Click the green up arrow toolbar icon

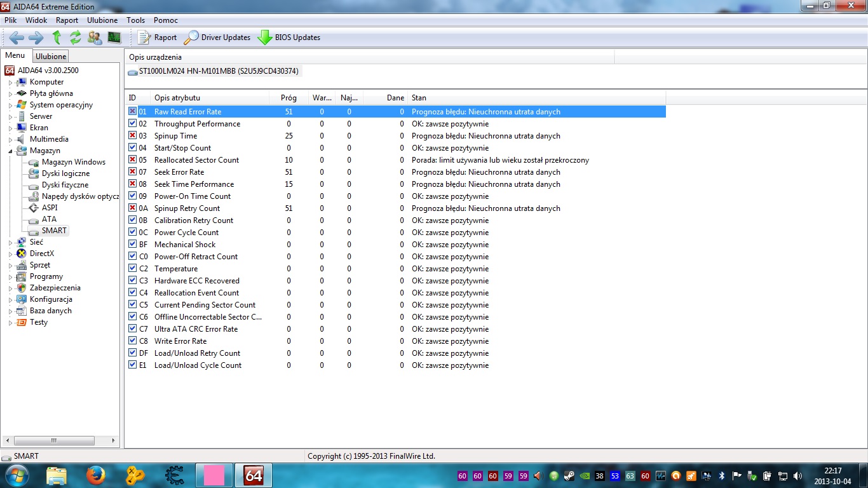click(x=57, y=37)
